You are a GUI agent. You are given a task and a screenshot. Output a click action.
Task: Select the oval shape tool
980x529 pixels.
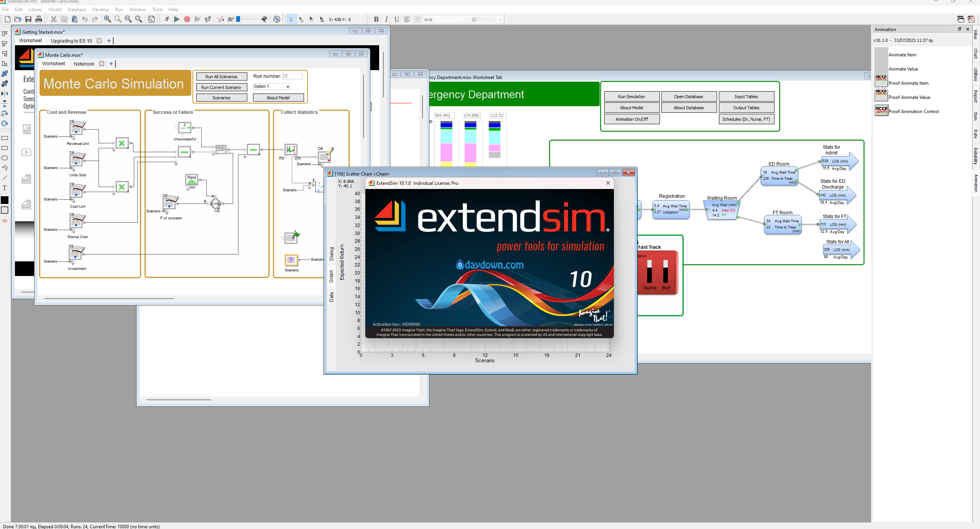5,158
